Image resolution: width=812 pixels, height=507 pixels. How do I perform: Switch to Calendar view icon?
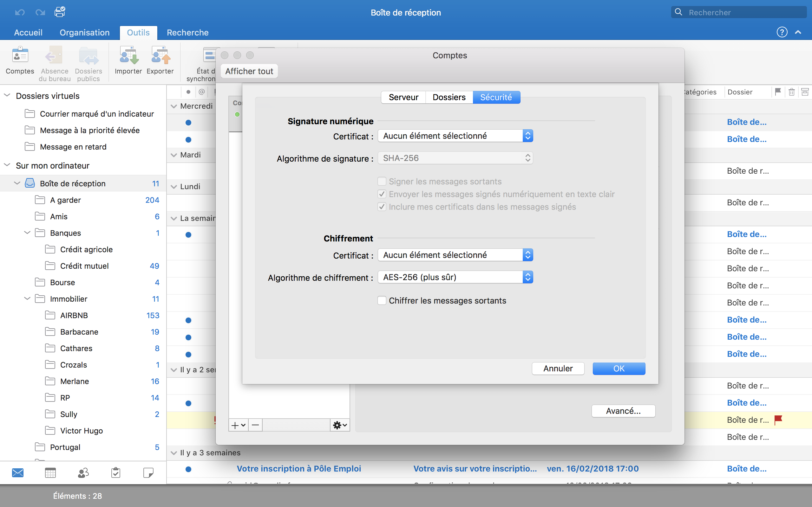pos(50,473)
